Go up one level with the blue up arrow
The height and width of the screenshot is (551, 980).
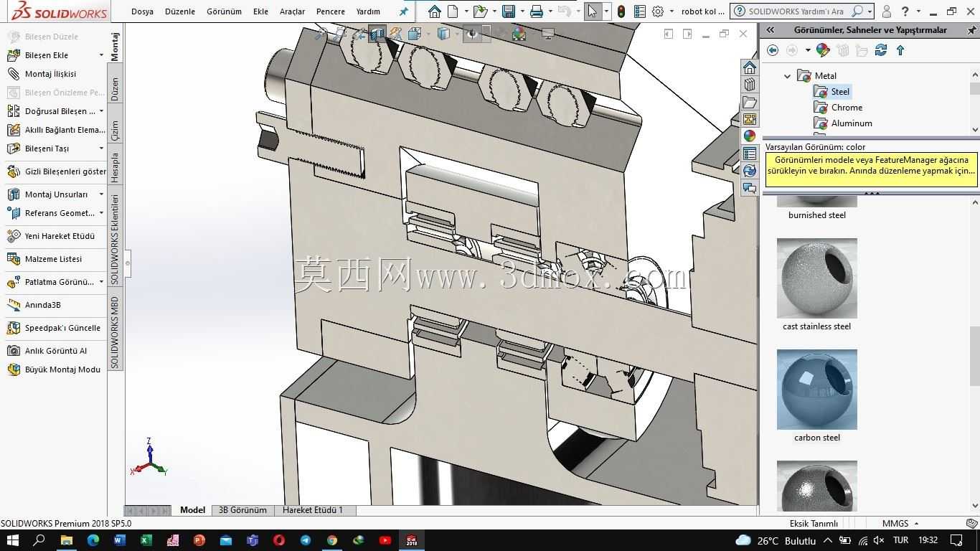[x=900, y=50]
